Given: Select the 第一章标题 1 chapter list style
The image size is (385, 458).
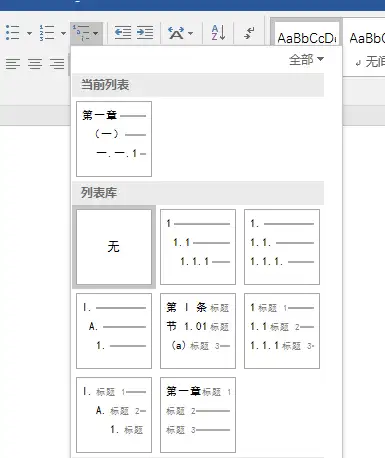Looking at the screenshot, I should coord(198,415).
